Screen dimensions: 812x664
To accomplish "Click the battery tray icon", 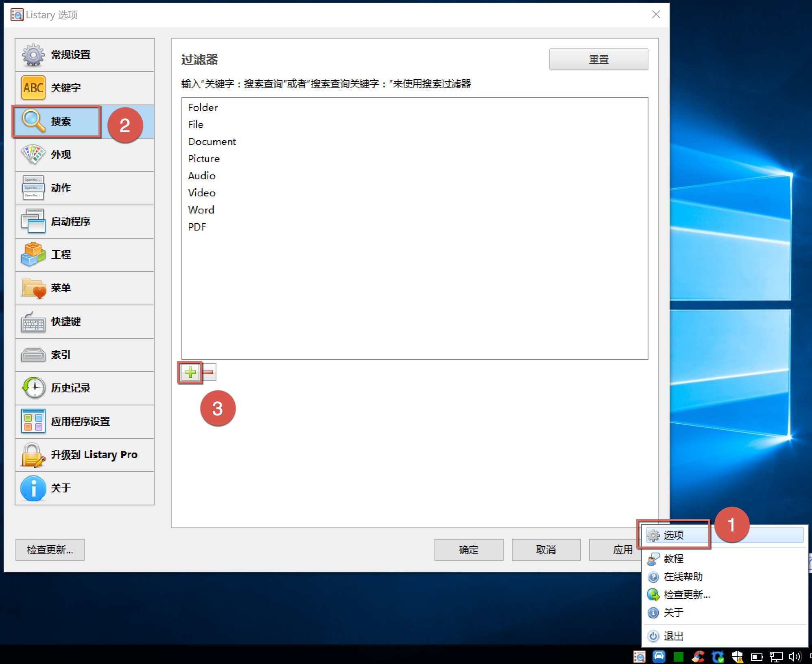I will pyautogui.click(x=757, y=657).
